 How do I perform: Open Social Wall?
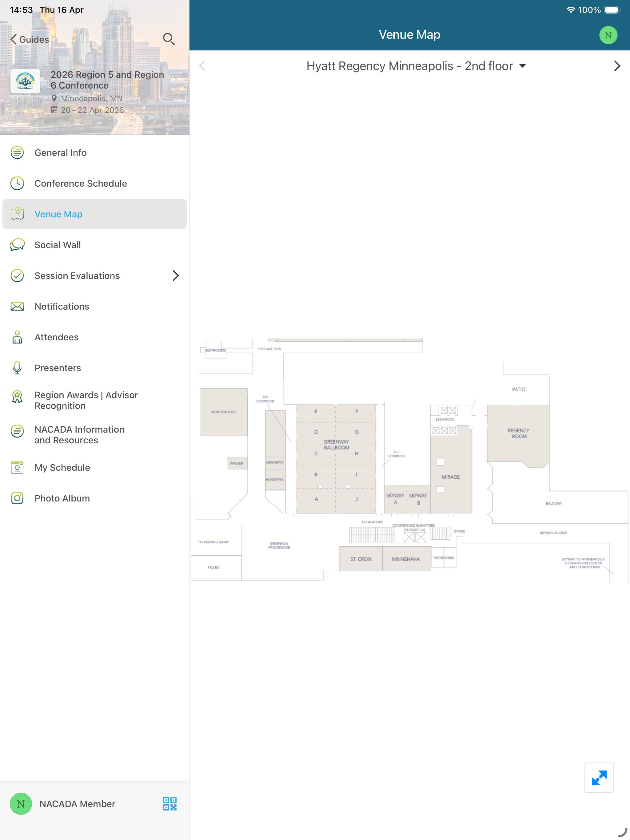coord(95,245)
